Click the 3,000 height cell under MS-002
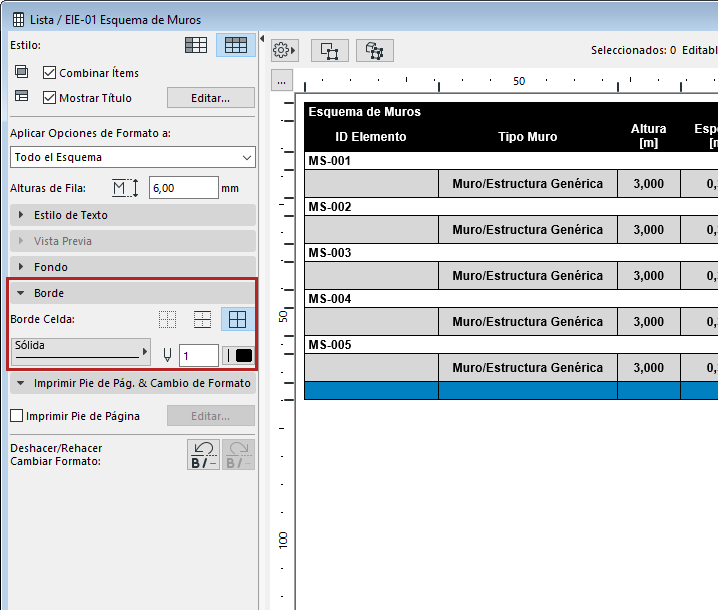Image resolution: width=718 pixels, height=610 pixels. [x=649, y=229]
